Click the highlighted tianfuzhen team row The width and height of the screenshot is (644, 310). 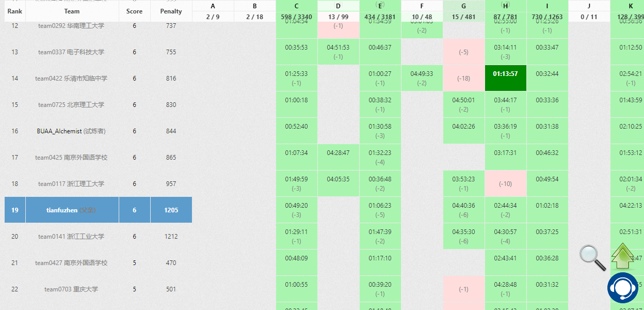click(x=71, y=210)
